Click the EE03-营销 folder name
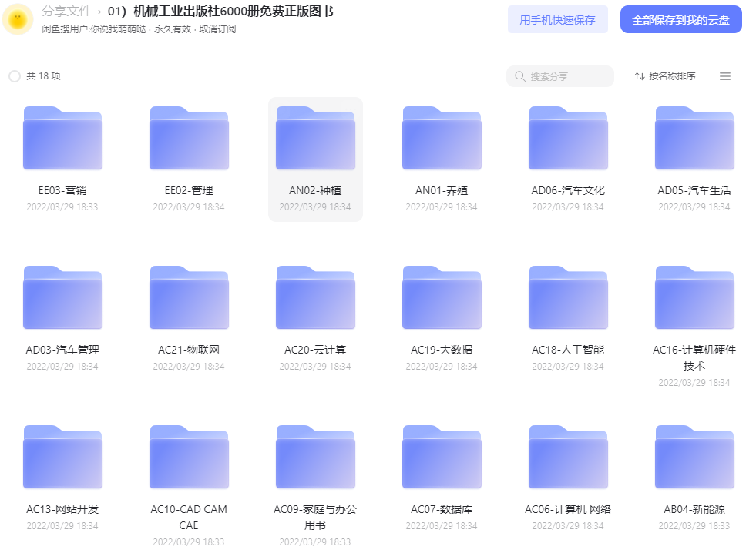 tap(62, 190)
